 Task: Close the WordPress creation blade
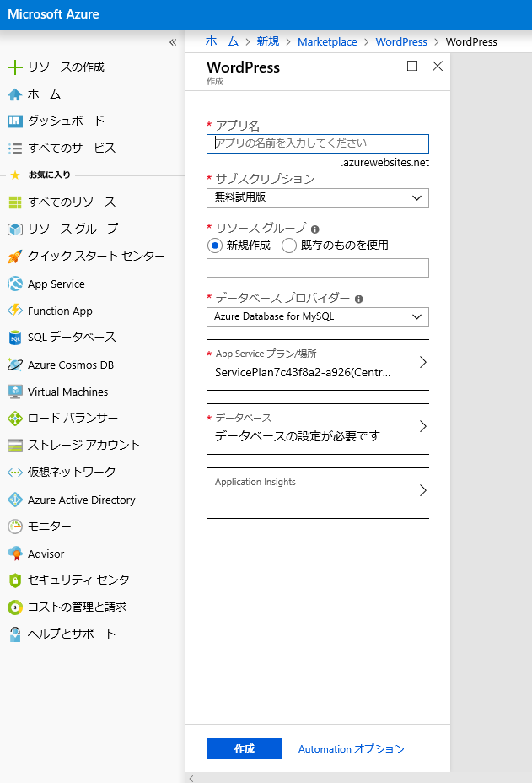pyautogui.click(x=438, y=66)
